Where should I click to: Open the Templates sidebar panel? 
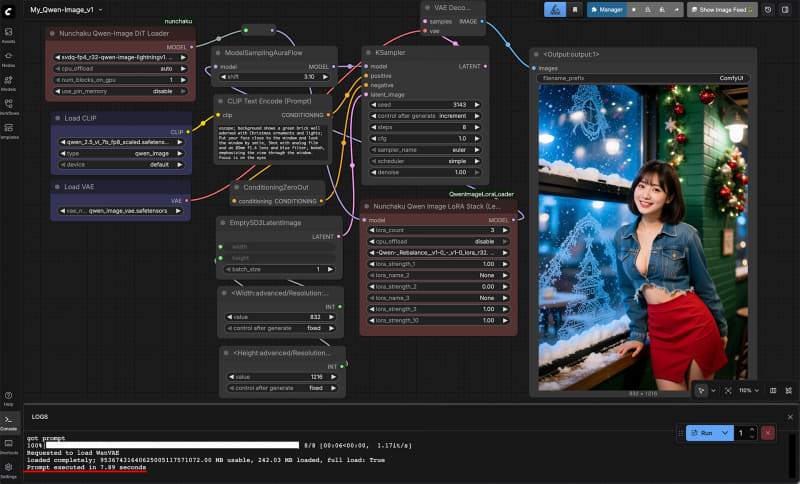(9, 131)
